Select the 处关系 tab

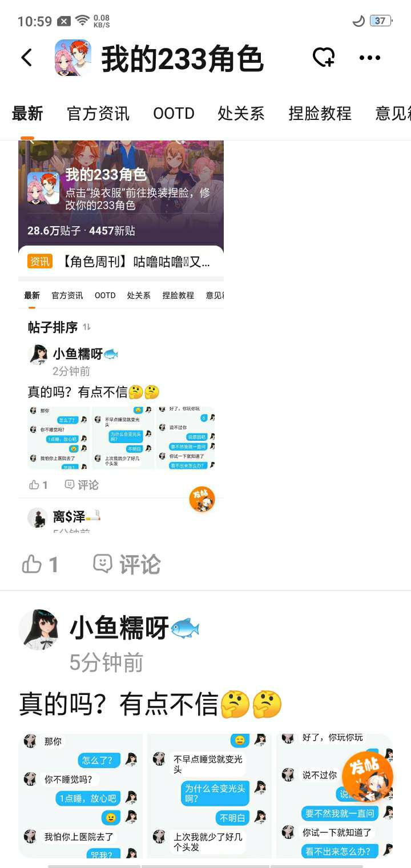click(241, 114)
